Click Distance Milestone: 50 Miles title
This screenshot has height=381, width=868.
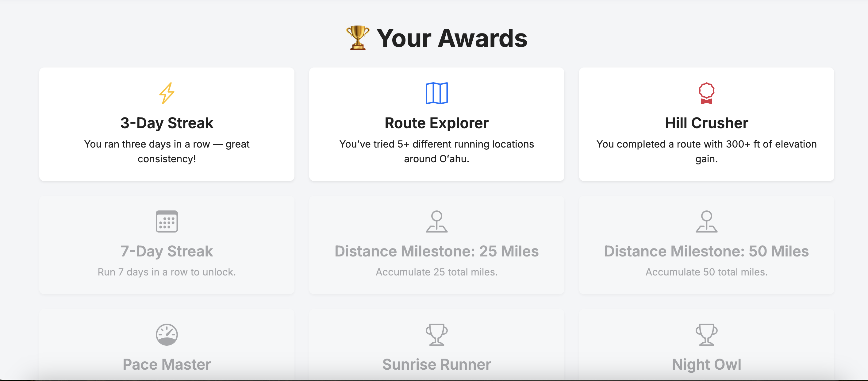tap(706, 251)
